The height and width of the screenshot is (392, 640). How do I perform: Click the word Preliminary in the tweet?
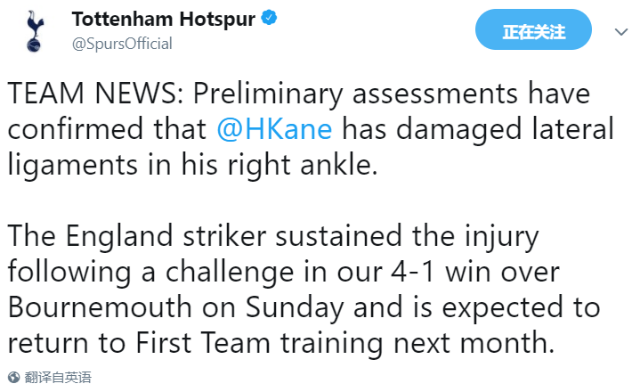pyautogui.click(x=268, y=94)
